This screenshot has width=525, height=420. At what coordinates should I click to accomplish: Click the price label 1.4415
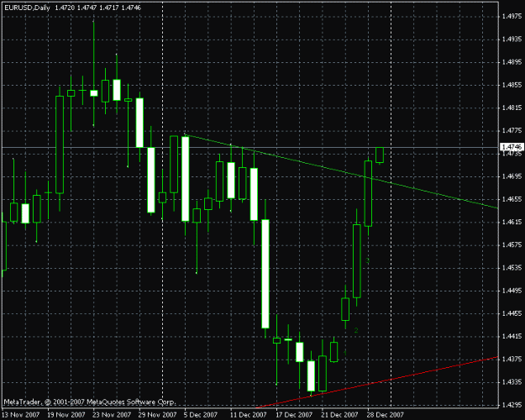[x=512, y=336]
